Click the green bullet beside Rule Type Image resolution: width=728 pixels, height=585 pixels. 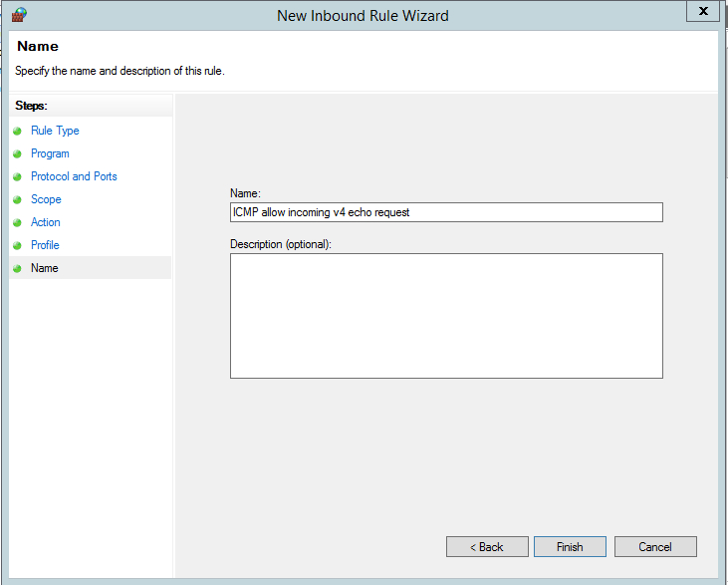18,131
